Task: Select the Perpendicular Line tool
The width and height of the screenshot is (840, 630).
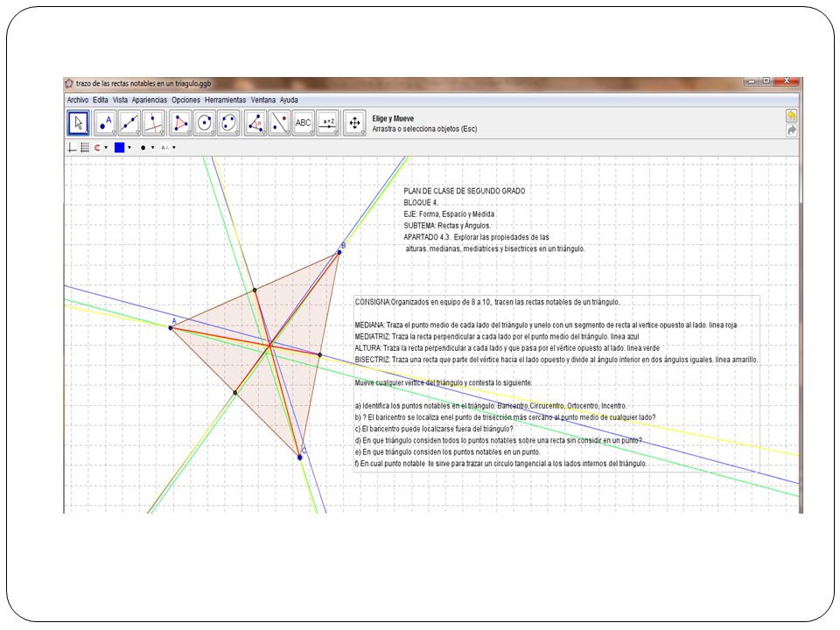Action: pos(153,123)
